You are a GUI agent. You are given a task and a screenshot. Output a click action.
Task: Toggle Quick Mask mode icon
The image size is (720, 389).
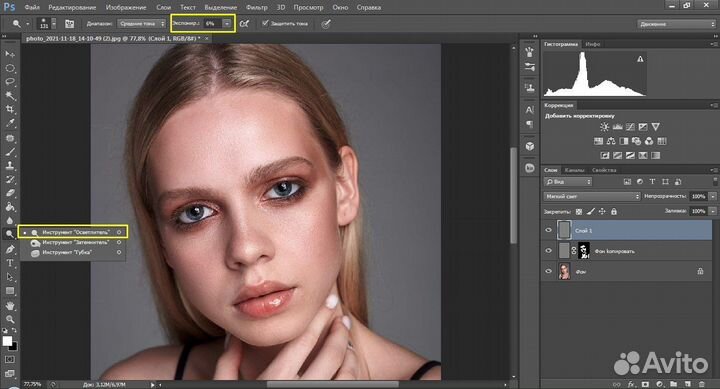[x=10, y=359]
